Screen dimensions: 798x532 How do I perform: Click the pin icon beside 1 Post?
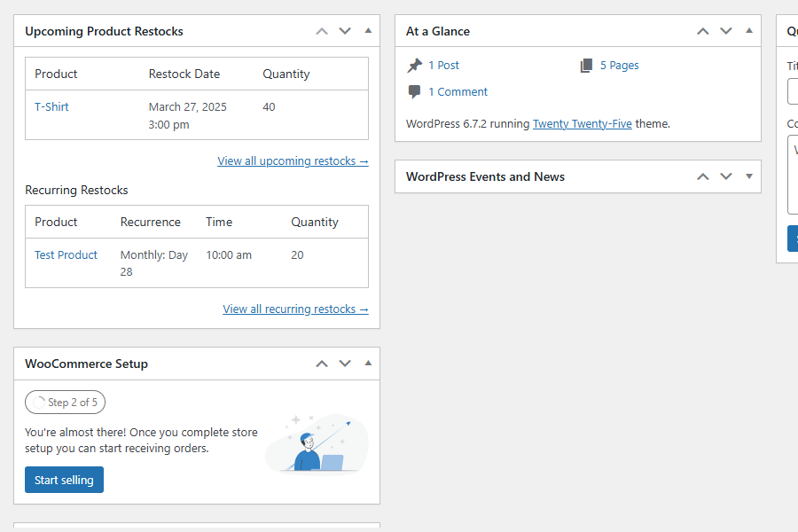point(415,65)
